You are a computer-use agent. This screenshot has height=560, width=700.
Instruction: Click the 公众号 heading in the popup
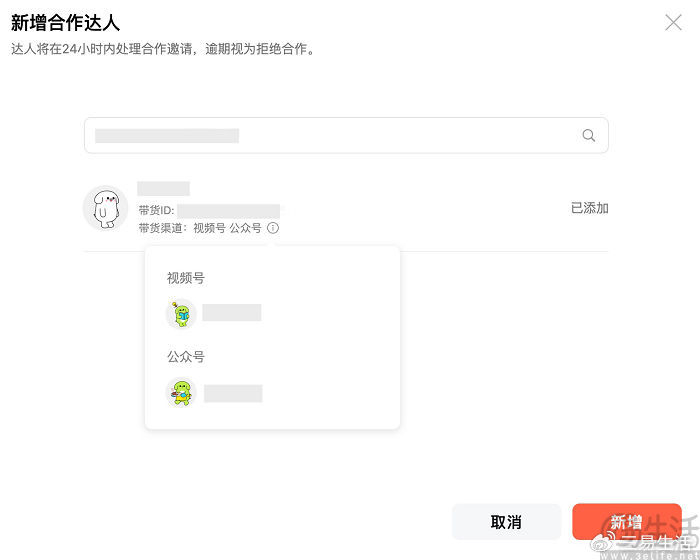coord(186,356)
